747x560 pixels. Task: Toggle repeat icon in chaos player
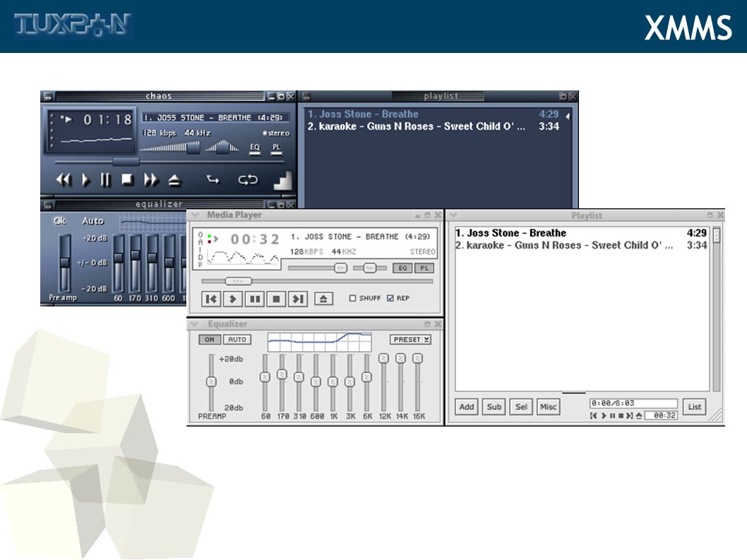(248, 179)
